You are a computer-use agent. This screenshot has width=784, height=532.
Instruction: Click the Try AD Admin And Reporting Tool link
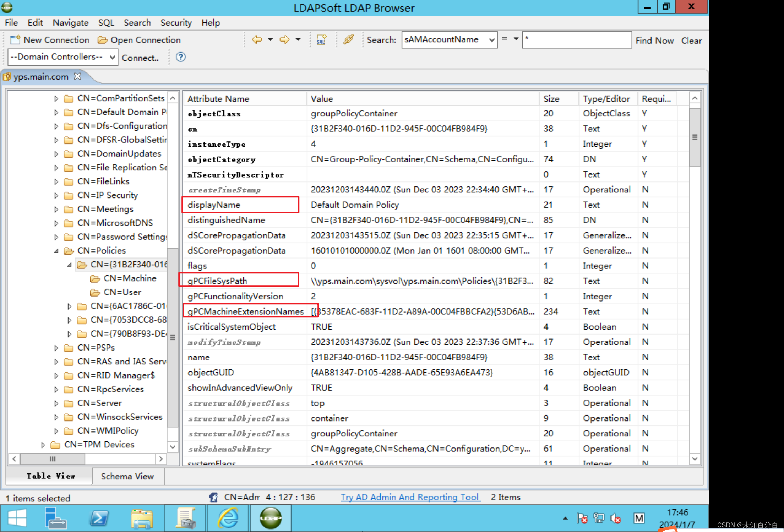[x=410, y=497]
